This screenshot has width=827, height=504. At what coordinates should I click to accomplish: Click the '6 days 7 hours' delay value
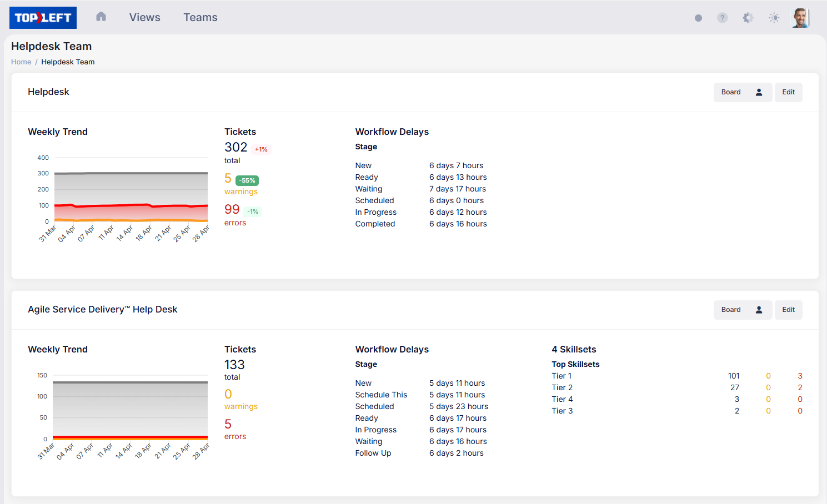click(x=457, y=165)
